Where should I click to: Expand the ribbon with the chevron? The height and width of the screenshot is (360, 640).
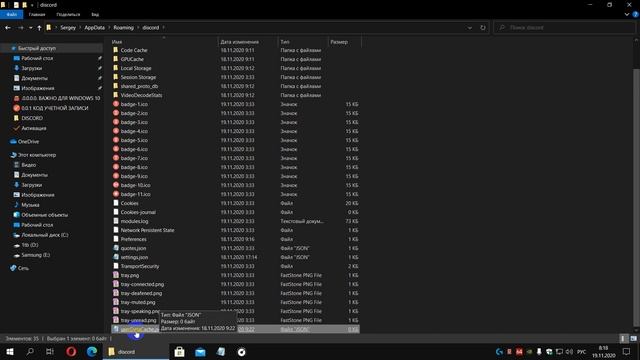pyautogui.click(x=627, y=15)
